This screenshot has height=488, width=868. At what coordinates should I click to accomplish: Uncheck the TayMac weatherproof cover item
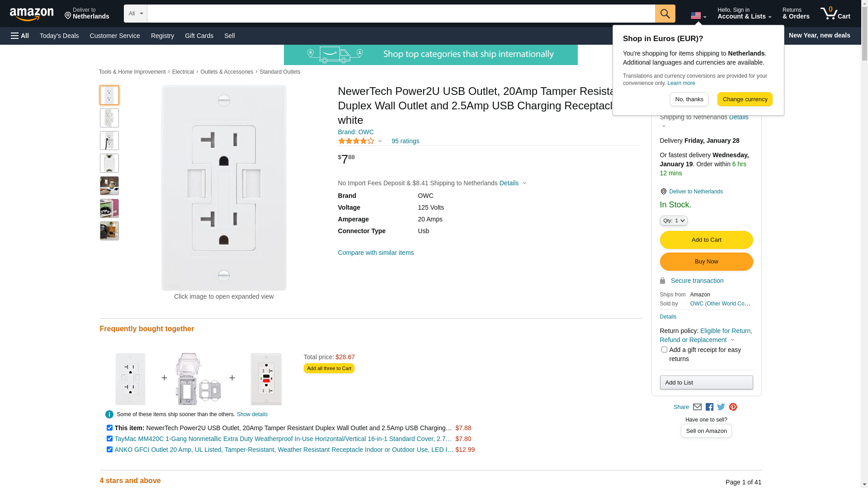(x=109, y=439)
